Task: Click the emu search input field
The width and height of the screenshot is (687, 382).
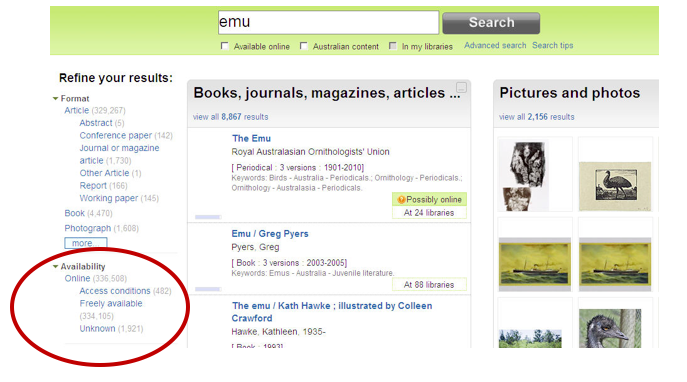Action: pyautogui.click(x=328, y=22)
